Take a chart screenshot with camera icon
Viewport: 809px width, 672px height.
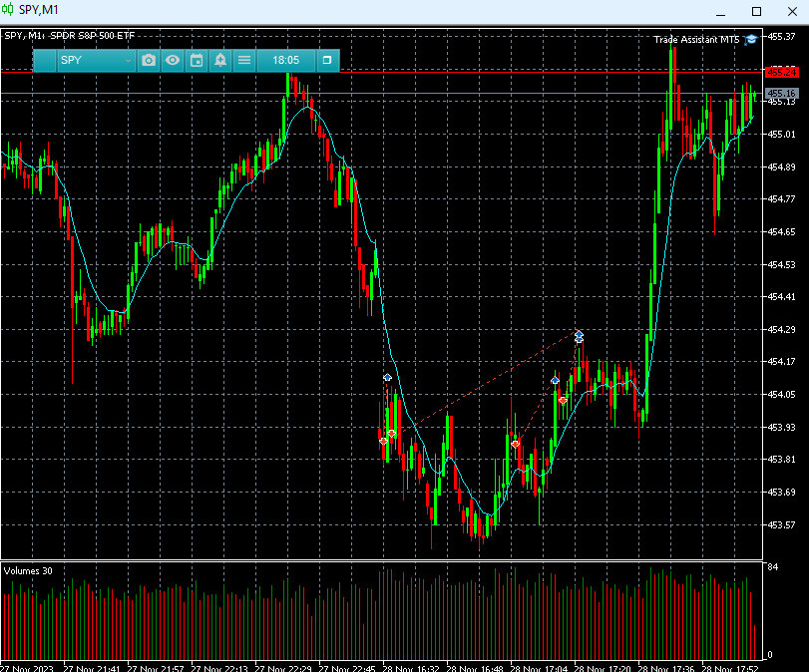tap(149, 61)
